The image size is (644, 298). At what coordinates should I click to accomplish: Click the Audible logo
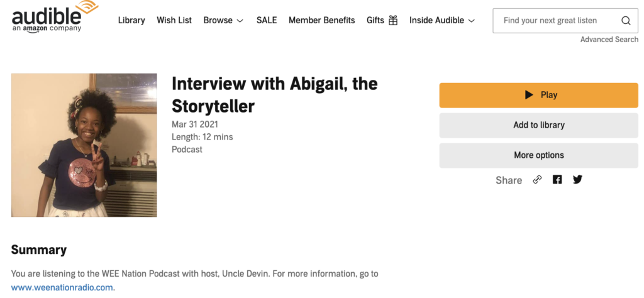click(x=55, y=16)
